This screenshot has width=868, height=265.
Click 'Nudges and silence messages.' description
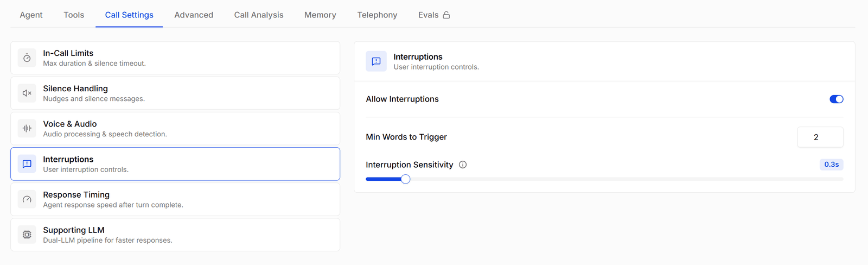pyautogui.click(x=94, y=99)
